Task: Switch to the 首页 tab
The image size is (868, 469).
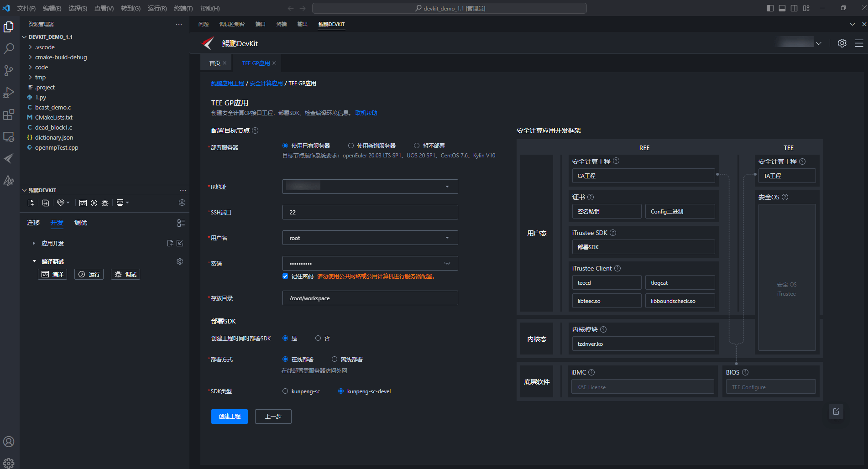Action: click(214, 63)
